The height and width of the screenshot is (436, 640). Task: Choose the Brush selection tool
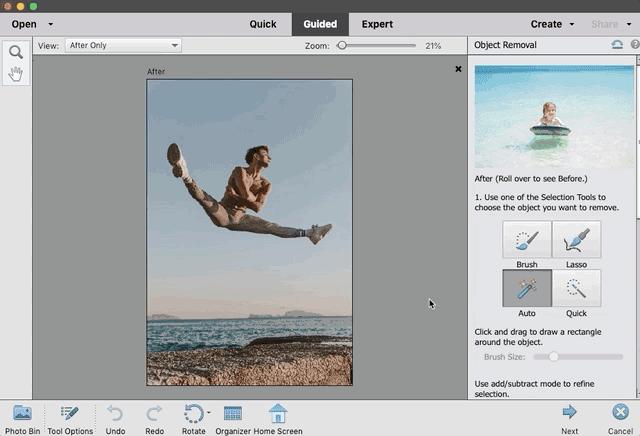pyautogui.click(x=527, y=240)
